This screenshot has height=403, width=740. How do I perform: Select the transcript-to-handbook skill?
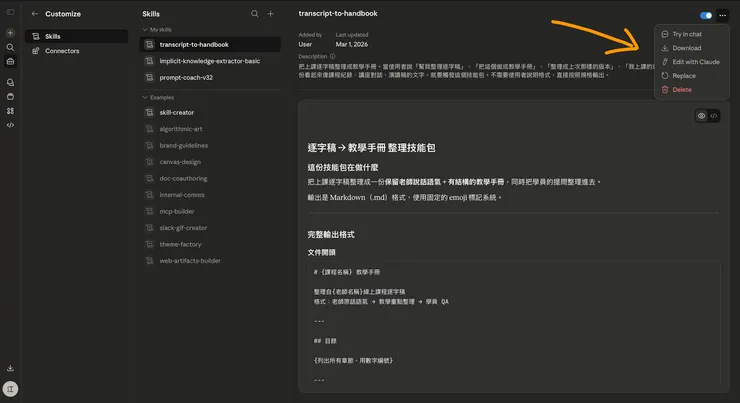coord(210,44)
